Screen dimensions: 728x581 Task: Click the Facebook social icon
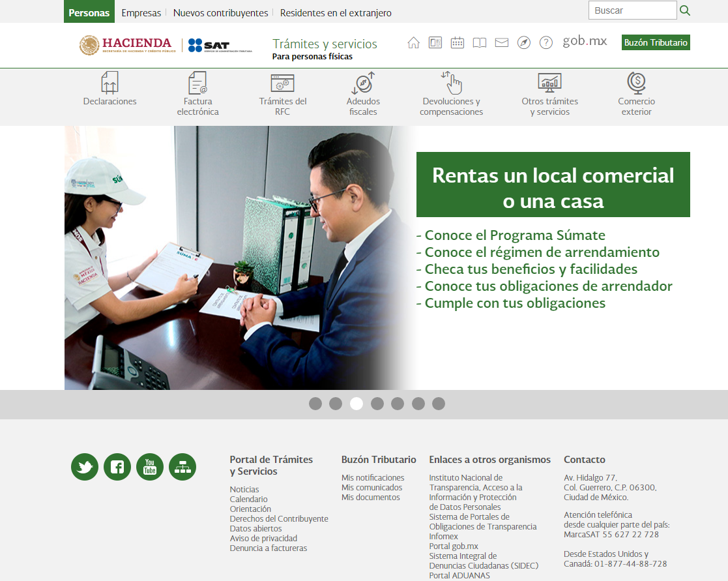coord(117,467)
